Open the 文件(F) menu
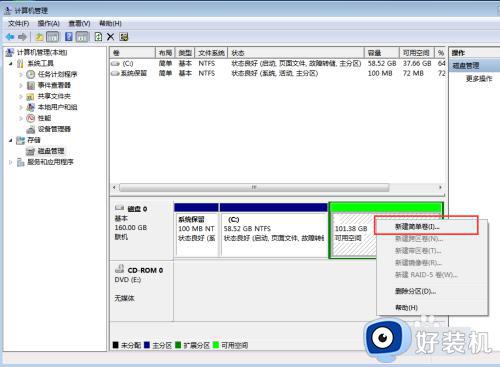The height and width of the screenshot is (367, 500). tap(19, 23)
